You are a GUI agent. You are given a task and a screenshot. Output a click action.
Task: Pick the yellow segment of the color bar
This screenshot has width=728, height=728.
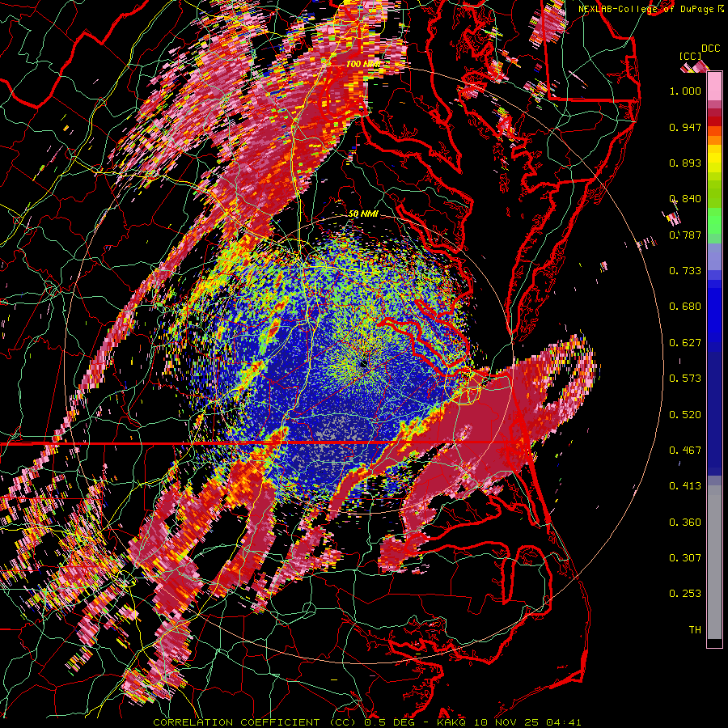coord(714,159)
